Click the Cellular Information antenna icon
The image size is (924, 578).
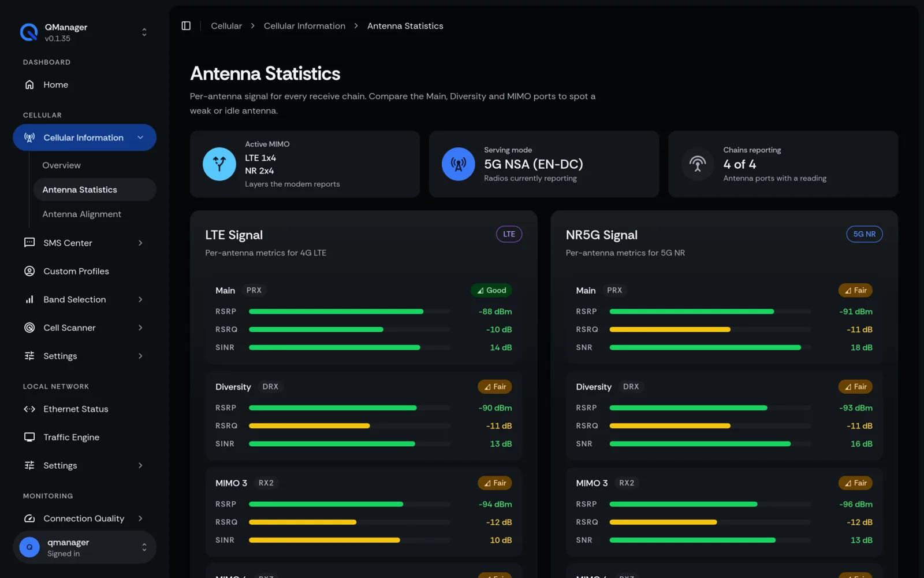point(29,138)
